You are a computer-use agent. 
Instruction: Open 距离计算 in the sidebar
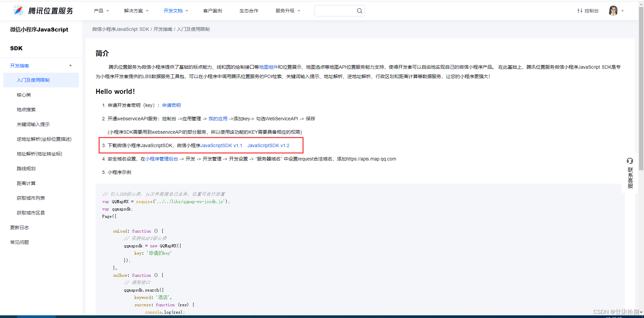26,183
